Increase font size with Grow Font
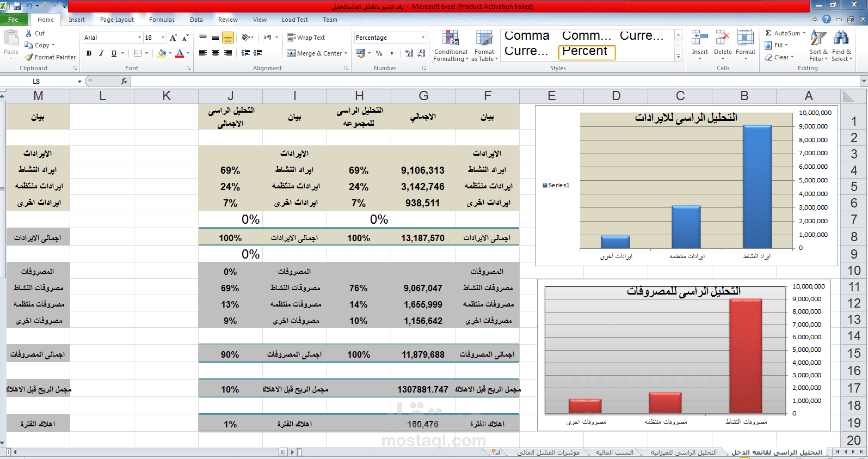The image size is (868, 459). click(174, 38)
